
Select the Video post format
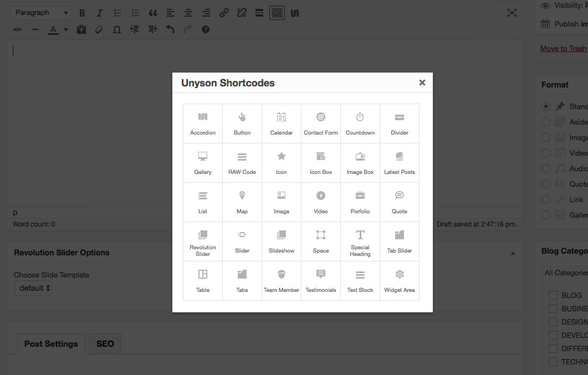pos(546,153)
